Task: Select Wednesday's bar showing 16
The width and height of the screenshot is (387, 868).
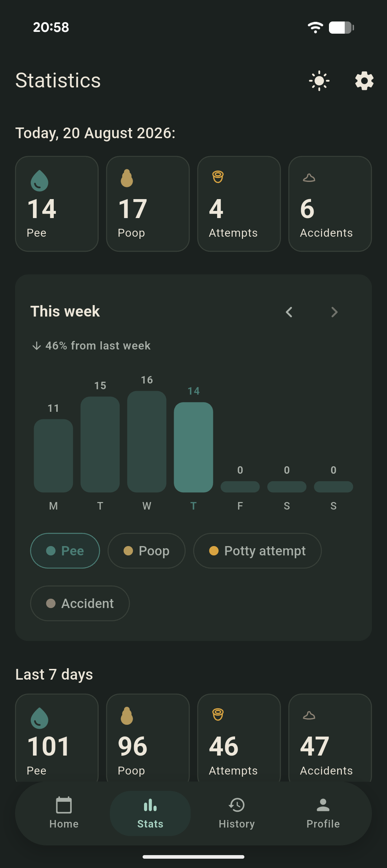Action: 147,442
